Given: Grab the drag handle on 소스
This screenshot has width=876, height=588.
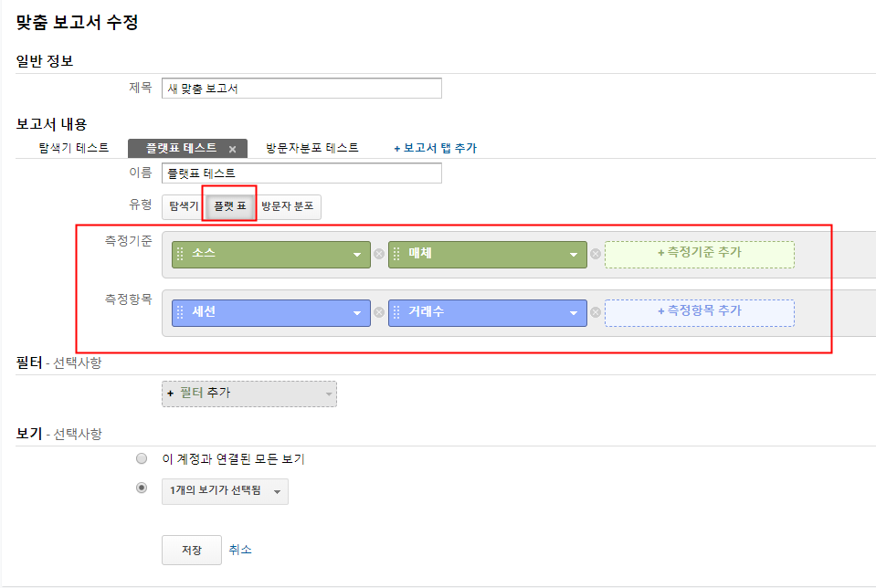Looking at the screenshot, I should click(x=180, y=254).
